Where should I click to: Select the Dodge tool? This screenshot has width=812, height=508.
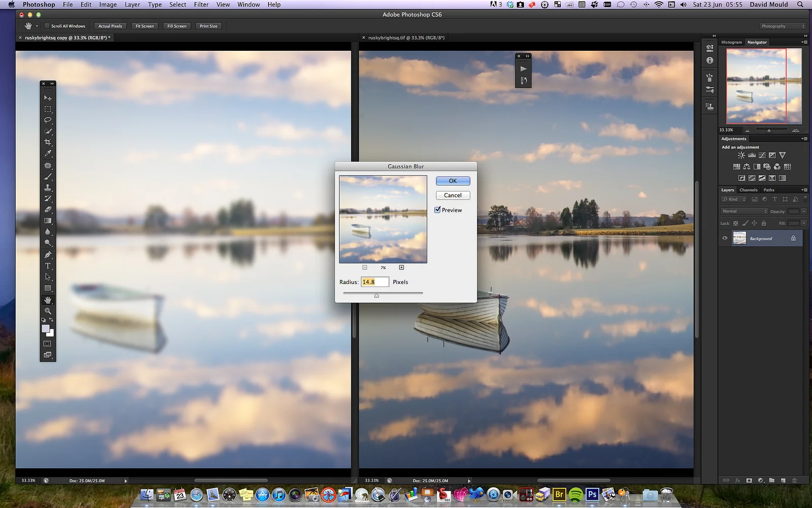(x=48, y=243)
